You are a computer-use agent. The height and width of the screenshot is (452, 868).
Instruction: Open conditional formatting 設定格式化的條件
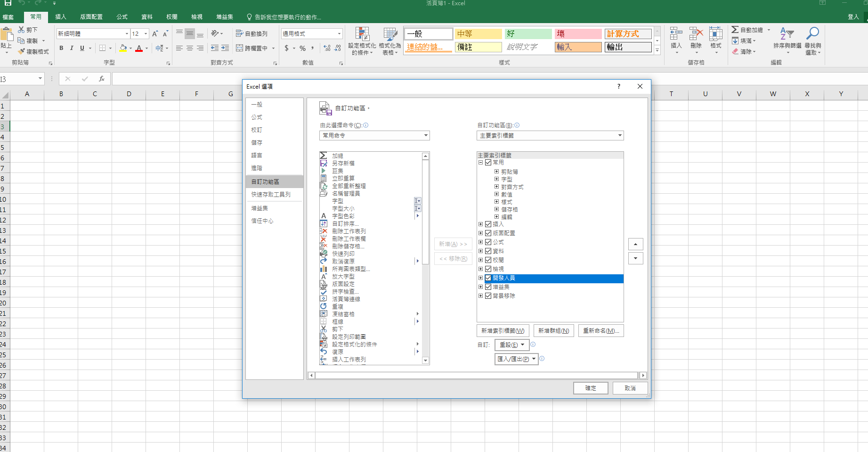click(362, 41)
